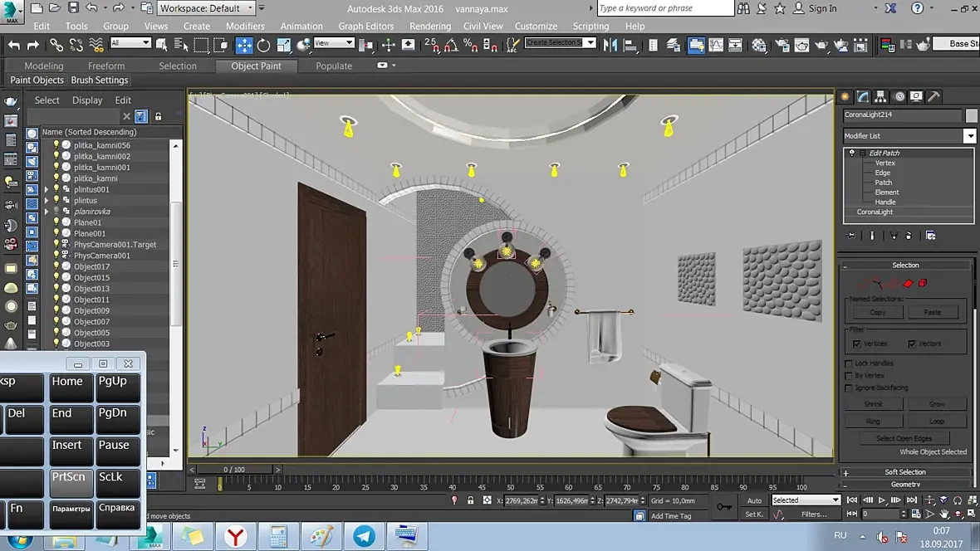Enable the Lock Handles checkbox

(x=849, y=363)
